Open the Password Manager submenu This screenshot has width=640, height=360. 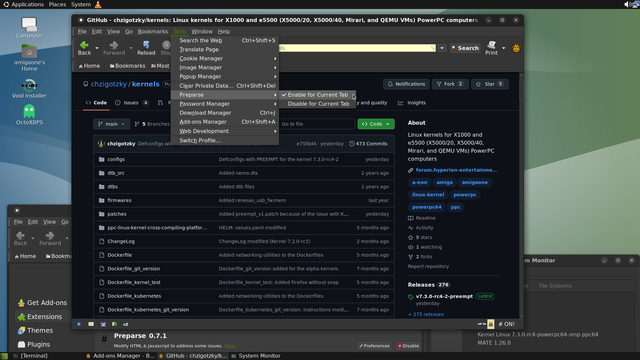(225, 104)
